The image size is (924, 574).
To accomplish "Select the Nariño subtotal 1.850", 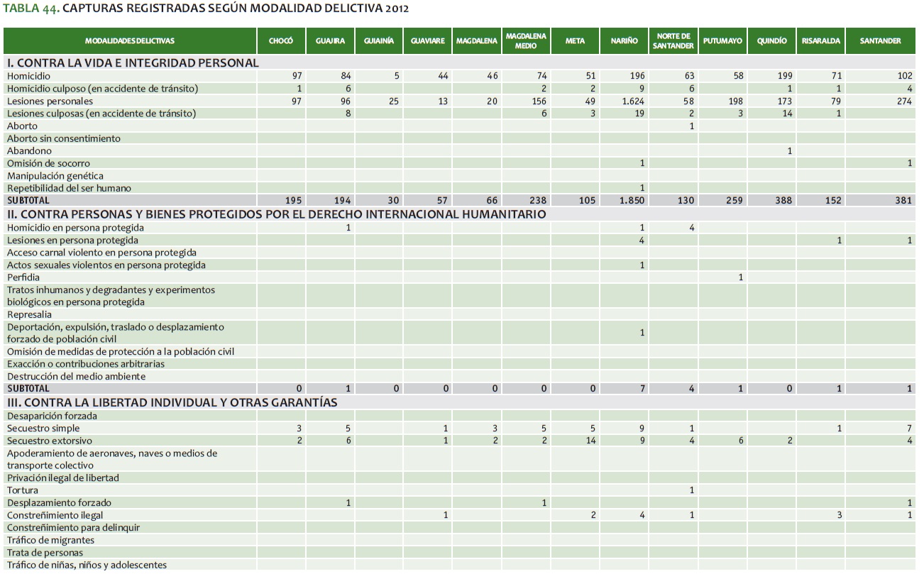I will pyautogui.click(x=632, y=201).
